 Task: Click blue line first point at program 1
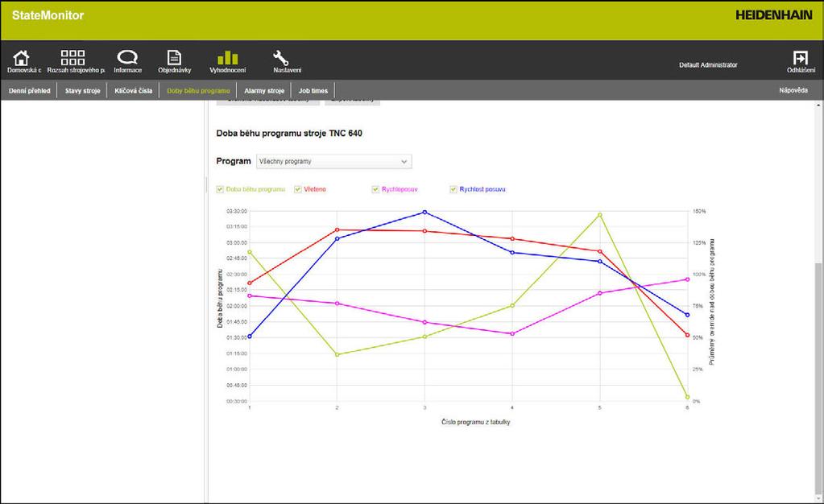(x=250, y=337)
